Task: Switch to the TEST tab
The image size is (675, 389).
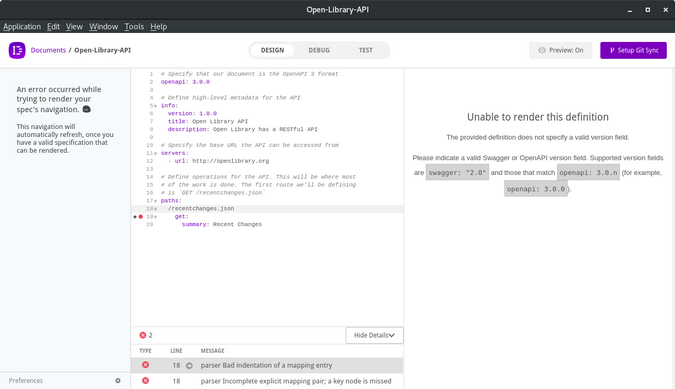Action: (x=365, y=50)
